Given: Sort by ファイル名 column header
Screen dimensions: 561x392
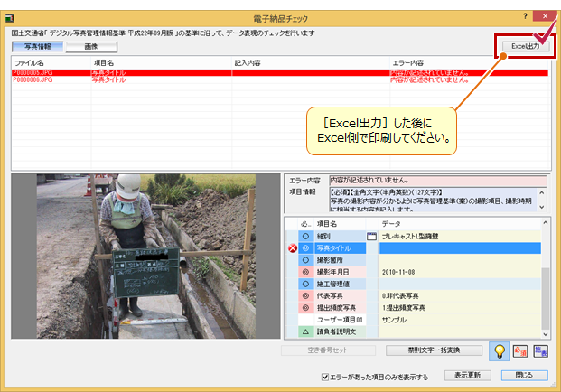Looking at the screenshot, I should tap(51, 63).
